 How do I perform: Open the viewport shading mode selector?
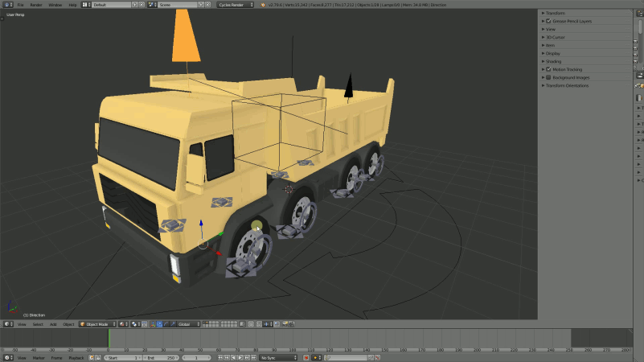tap(123, 324)
